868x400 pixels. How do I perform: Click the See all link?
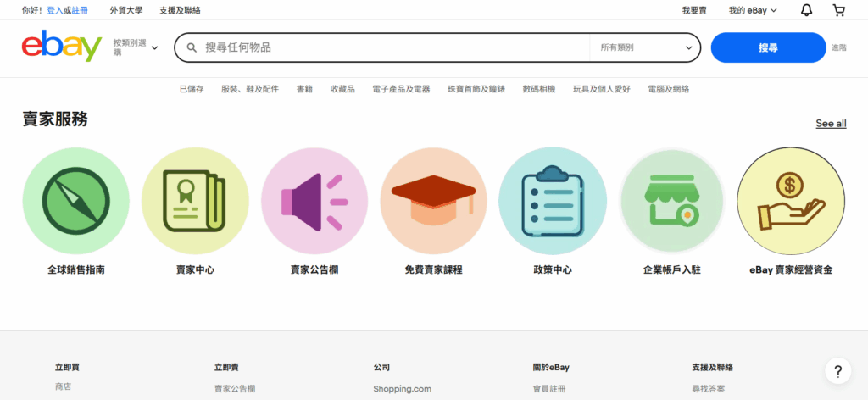[831, 124]
